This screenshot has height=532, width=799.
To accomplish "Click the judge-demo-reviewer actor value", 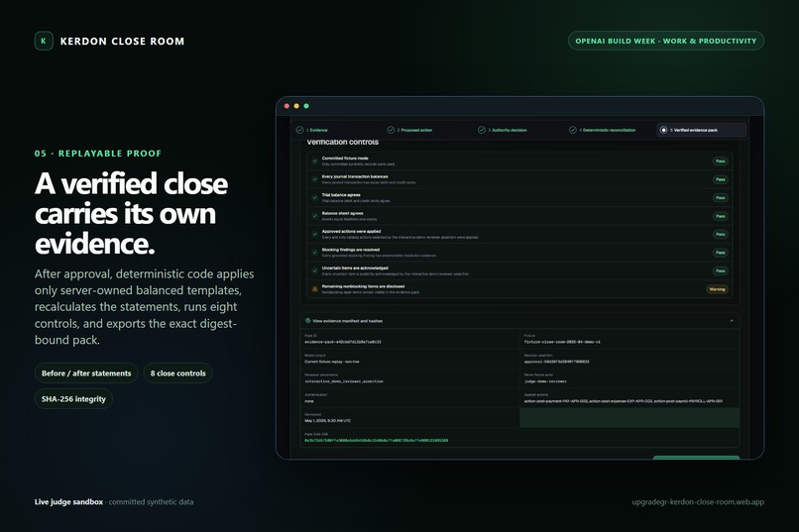I will (545, 381).
